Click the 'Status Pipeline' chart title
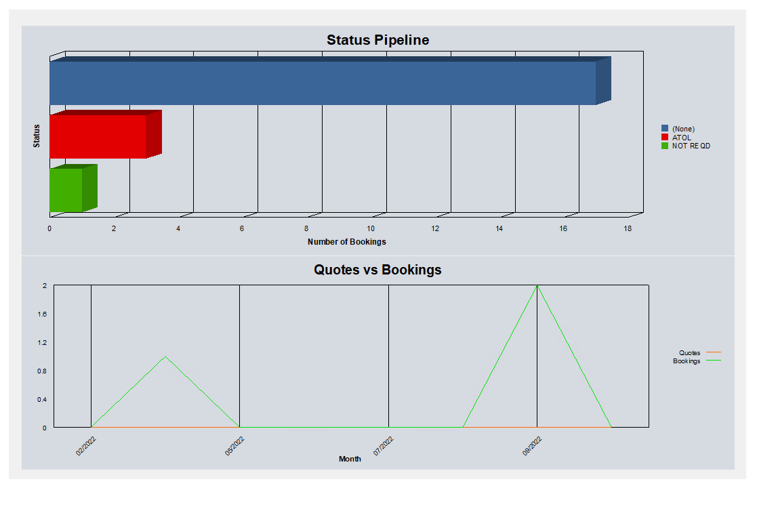This screenshot has height=532, width=757. tap(378, 40)
